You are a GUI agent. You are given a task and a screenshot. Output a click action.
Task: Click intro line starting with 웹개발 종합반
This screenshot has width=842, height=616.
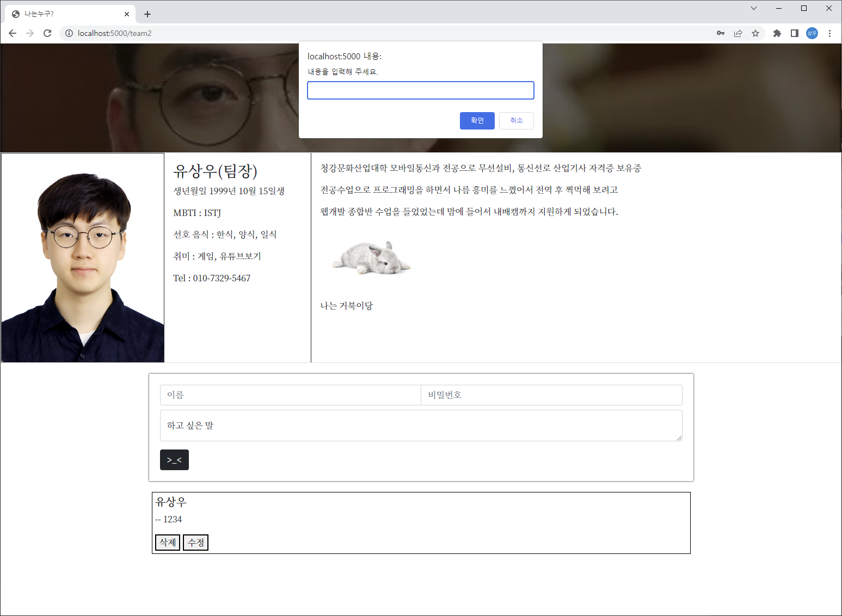click(469, 212)
